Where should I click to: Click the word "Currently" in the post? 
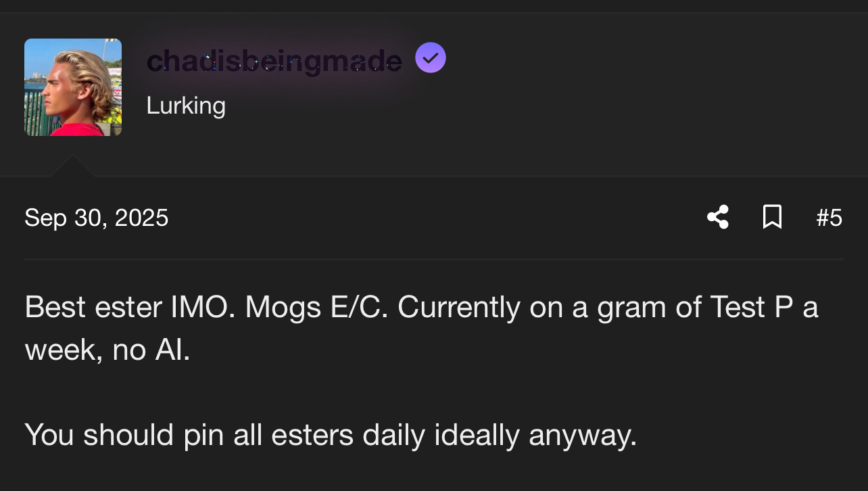459,307
